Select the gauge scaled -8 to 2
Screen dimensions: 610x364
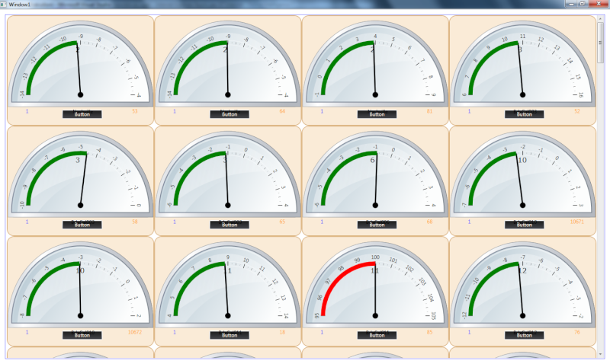81,285
